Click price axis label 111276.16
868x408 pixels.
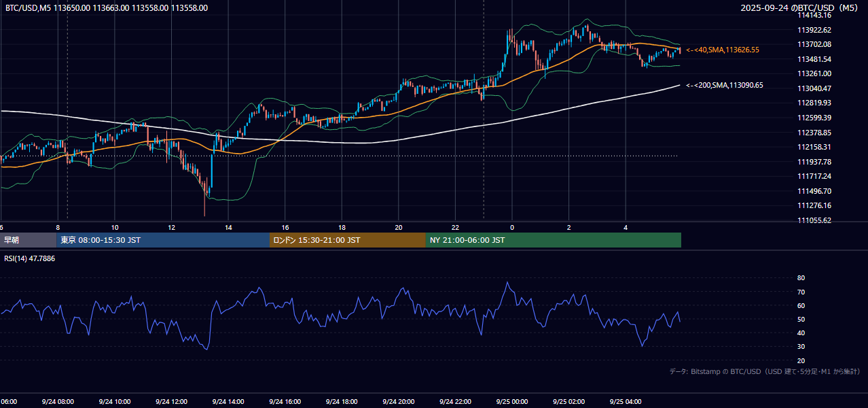point(814,205)
